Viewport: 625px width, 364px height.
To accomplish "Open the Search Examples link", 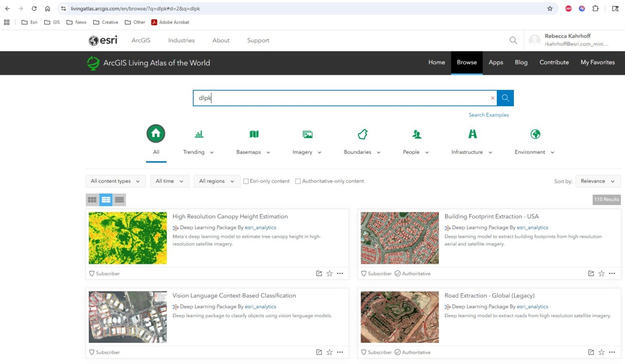I will coord(488,115).
